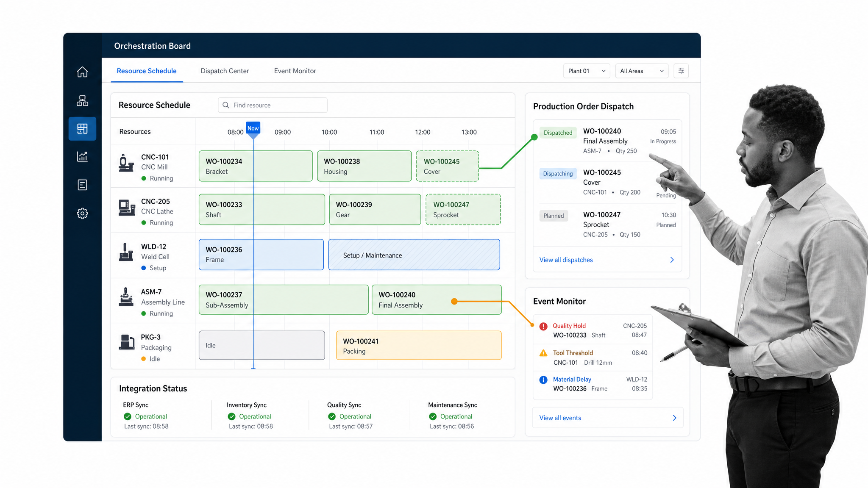Open the settings gear sidebar icon

pos(82,213)
